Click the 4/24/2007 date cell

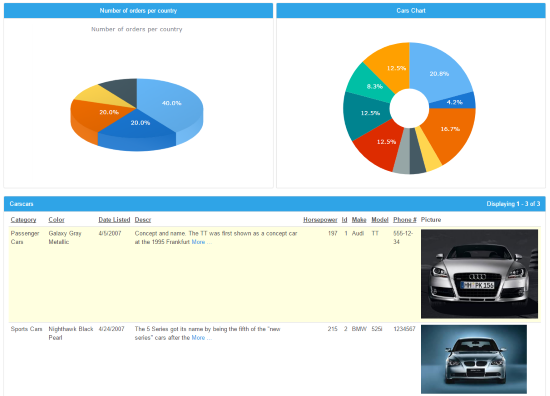click(x=112, y=329)
